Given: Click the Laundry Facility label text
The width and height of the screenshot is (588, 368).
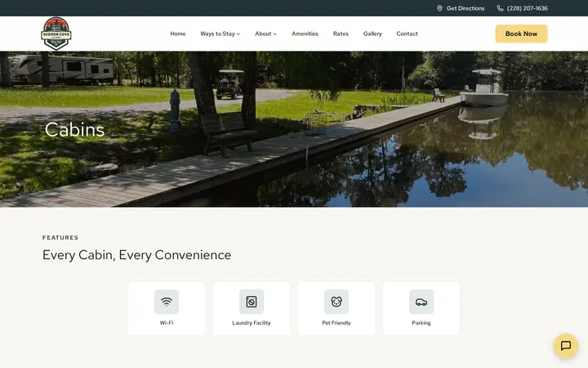Looking at the screenshot, I should point(252,323).
